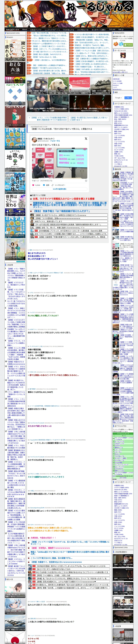The height and width of the screenshot is (644, 138).
Task: Select ワロタあんてな in the navigation bar
Action: tap(68, 30)
